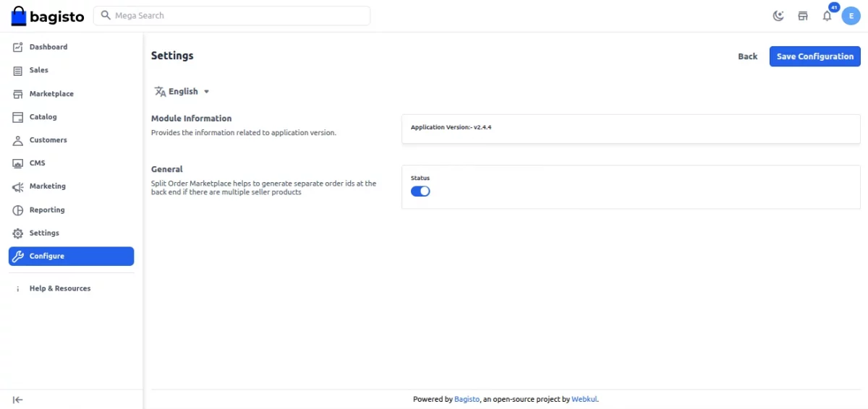Go to Marketplace menu item
The image size is (868, 409).
[51, 94]
